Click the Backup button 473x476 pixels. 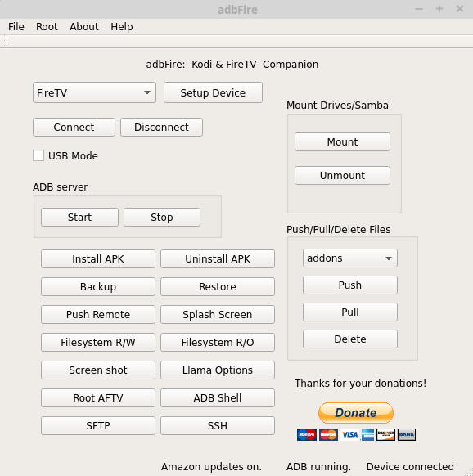pos(98,286)
